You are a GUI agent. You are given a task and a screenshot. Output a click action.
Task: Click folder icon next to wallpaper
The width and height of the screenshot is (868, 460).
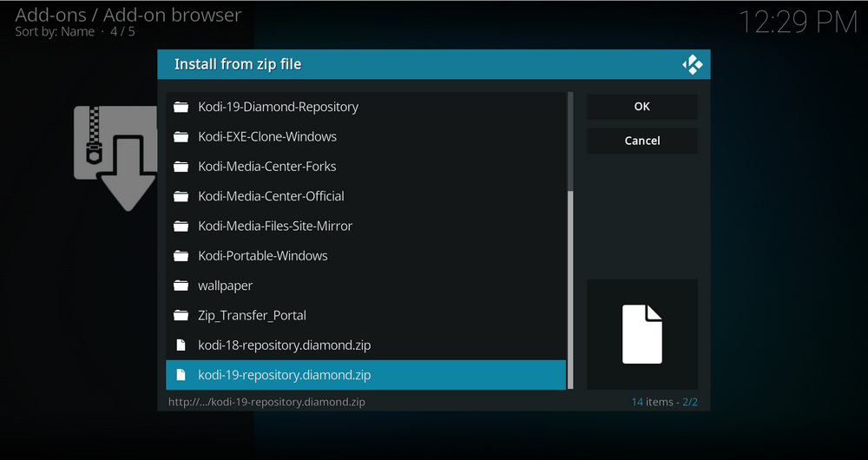(x=181, y=286)
